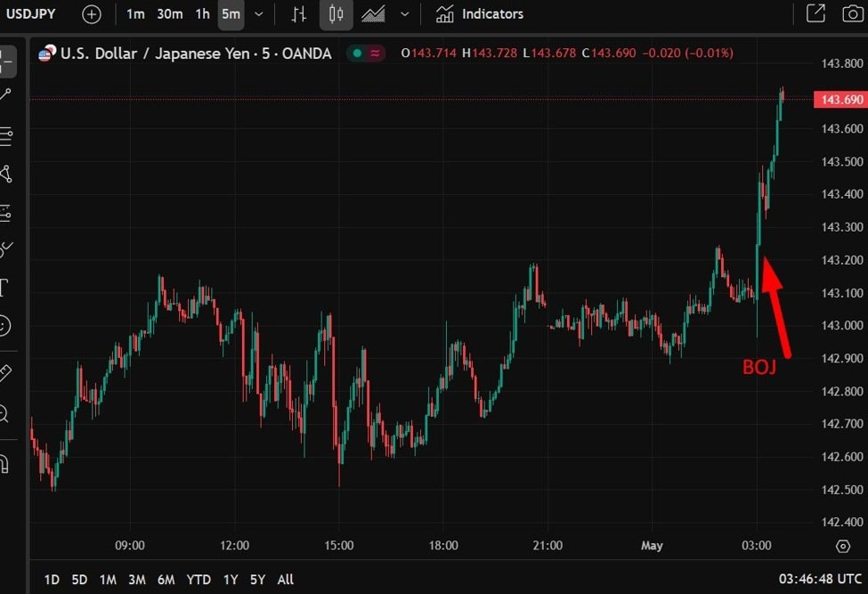Select the ruler measure tool
Viewport: 868px width, 594px height.
4,373
